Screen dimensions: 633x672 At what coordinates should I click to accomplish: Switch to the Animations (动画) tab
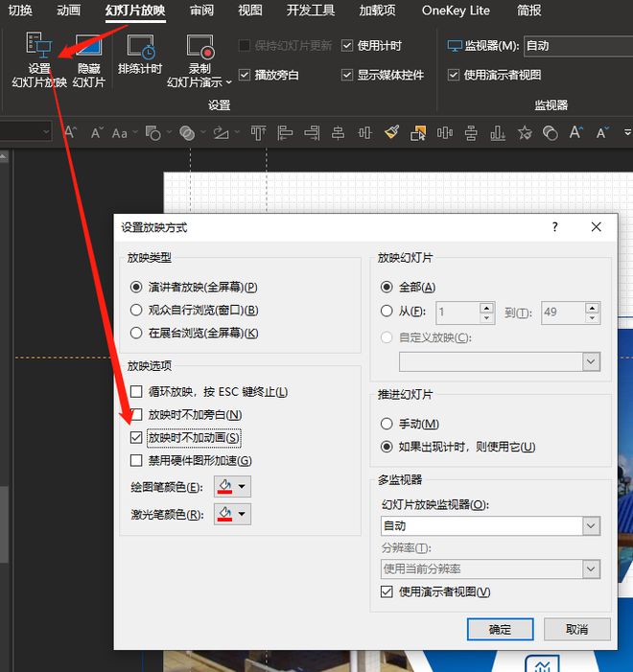click(x=69, y=11)
